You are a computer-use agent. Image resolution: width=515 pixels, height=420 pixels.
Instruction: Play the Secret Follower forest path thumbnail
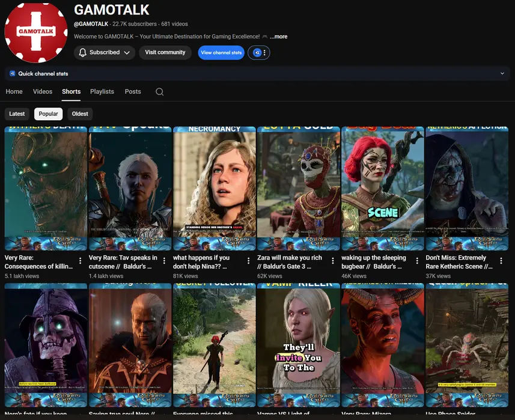214,345
